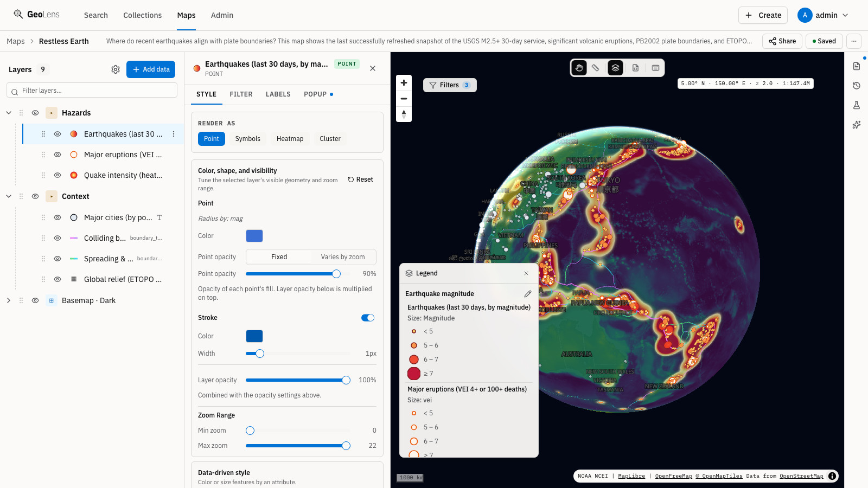Select the pan hand tool on map toolbar

[579, 68]
